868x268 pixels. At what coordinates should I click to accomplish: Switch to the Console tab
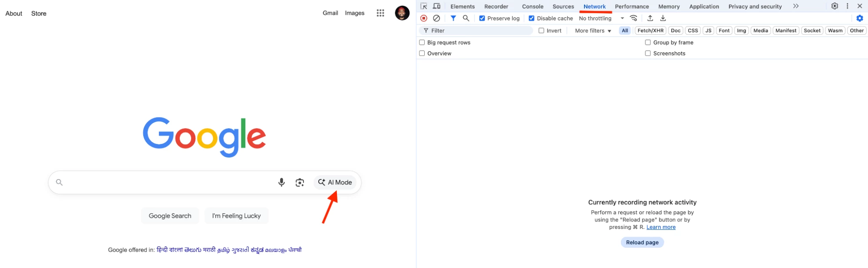point(533,7)
